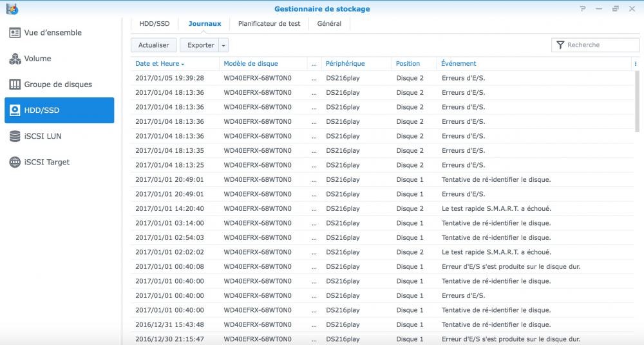Screen dimensions: 644x345
Task: Select log row 2017/01/04 18:13:35
Action: [382, 150]
